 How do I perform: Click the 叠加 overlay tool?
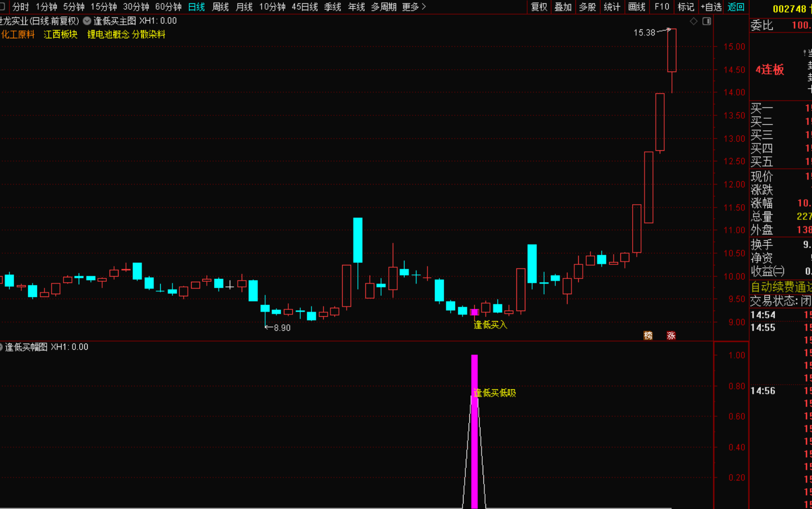coord(563,7)
